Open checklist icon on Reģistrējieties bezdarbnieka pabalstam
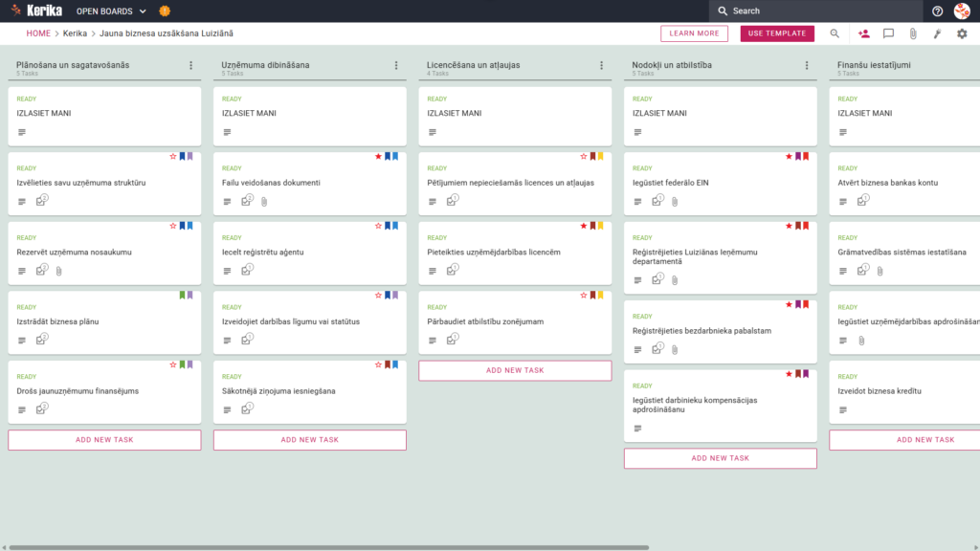 tap(657, 349)
